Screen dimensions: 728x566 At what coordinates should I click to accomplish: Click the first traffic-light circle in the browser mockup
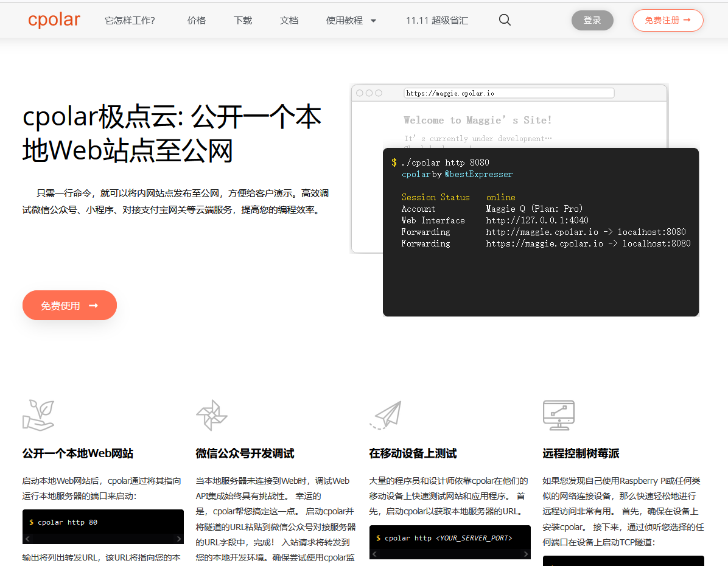point(360,93)
